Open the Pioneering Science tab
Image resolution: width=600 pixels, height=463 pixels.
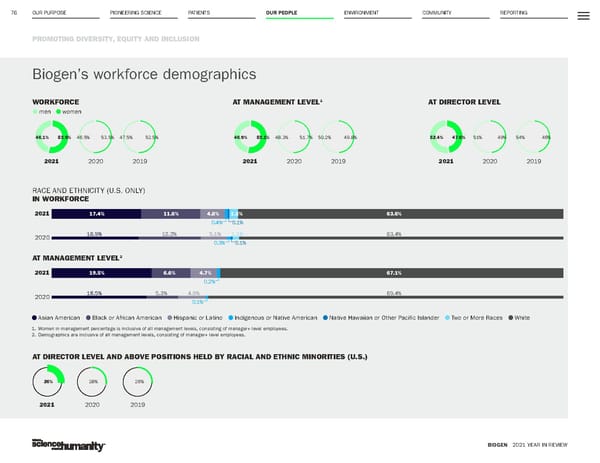click(136, 14)
